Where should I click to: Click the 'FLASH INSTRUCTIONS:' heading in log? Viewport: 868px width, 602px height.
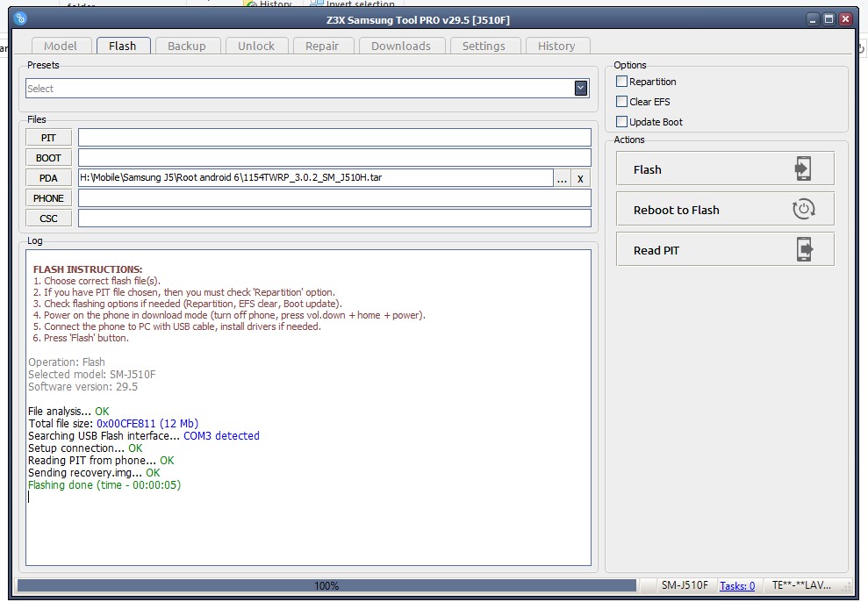click(88, 269)
